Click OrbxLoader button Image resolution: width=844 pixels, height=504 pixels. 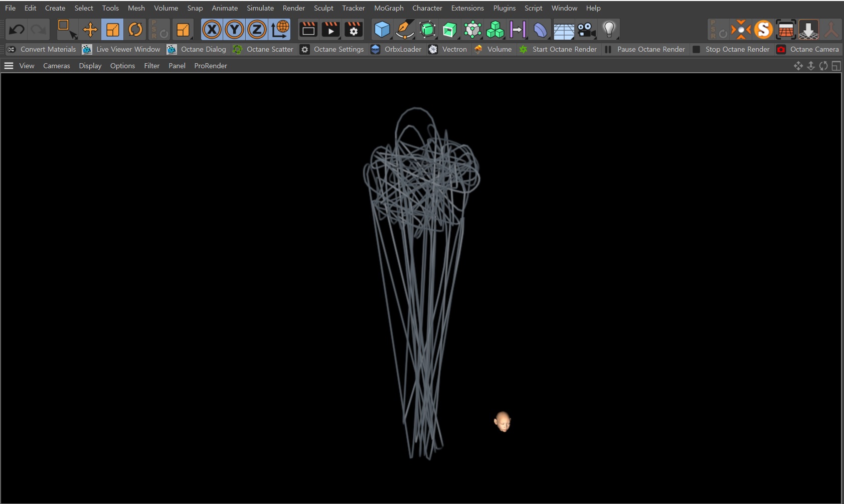(x=396, y=49)
